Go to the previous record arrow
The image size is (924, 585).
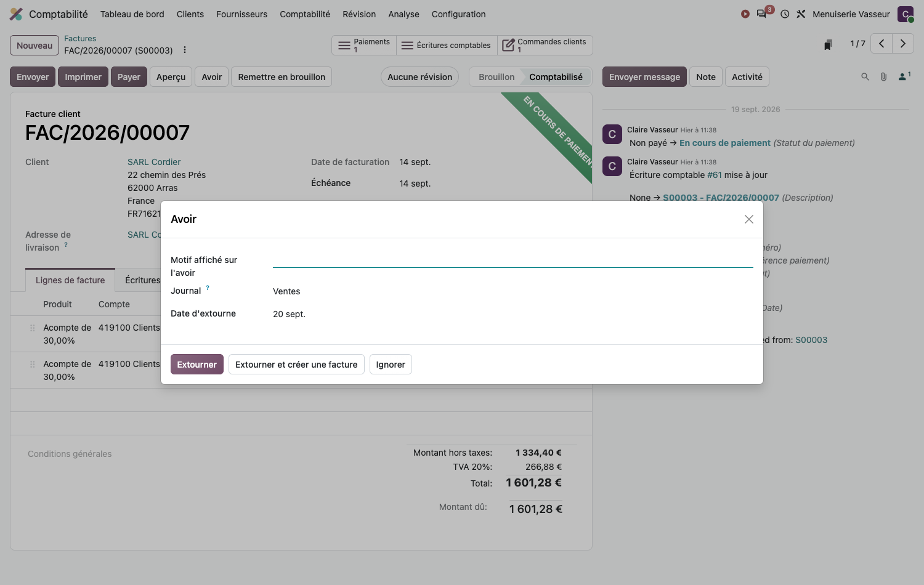[881, 44]
